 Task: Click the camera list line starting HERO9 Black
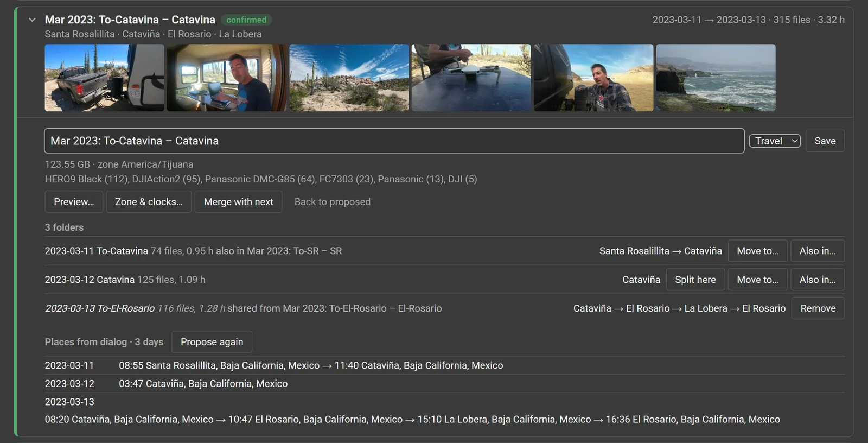pos(261,179)
